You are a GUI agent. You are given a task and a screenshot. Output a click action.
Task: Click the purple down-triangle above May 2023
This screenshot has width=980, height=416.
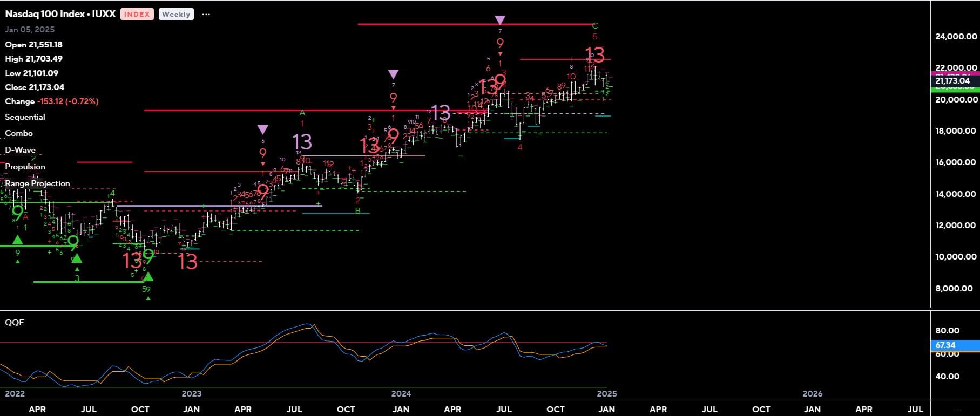tap(262, 129)
